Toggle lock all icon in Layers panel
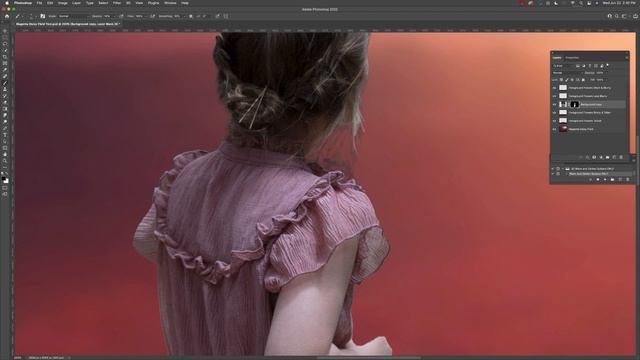 pyautogui.click(x=583, y=80)
